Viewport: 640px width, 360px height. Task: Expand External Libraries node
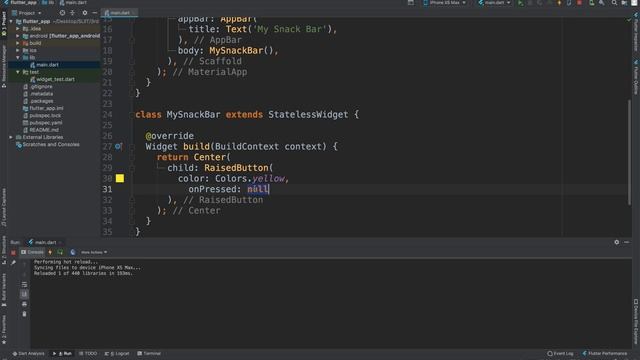tap(11, 137)
